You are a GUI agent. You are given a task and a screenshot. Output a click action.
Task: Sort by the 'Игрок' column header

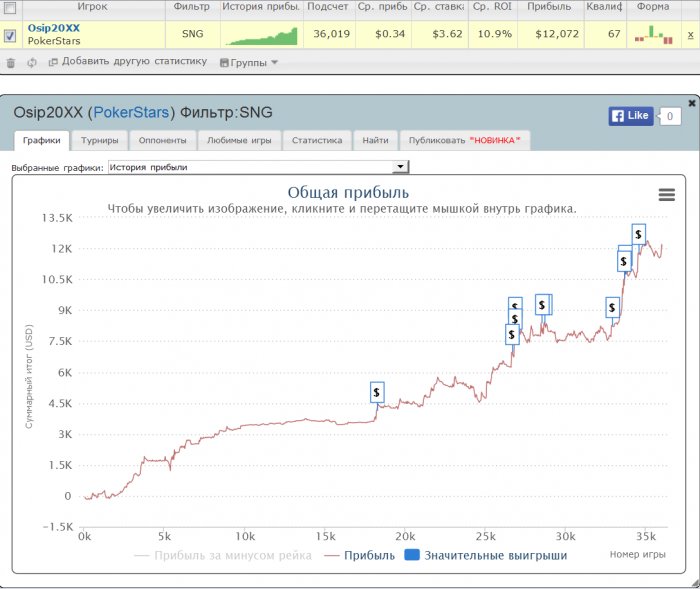point(92,7)
